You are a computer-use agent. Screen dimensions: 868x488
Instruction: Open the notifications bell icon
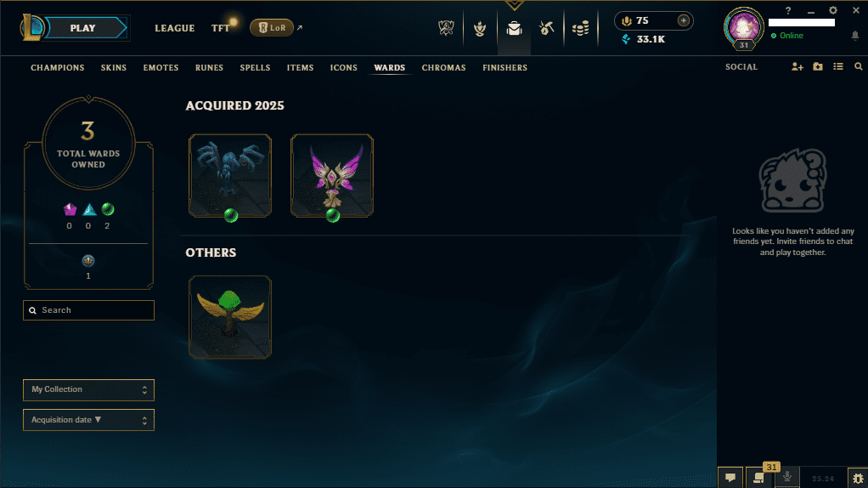854,36
